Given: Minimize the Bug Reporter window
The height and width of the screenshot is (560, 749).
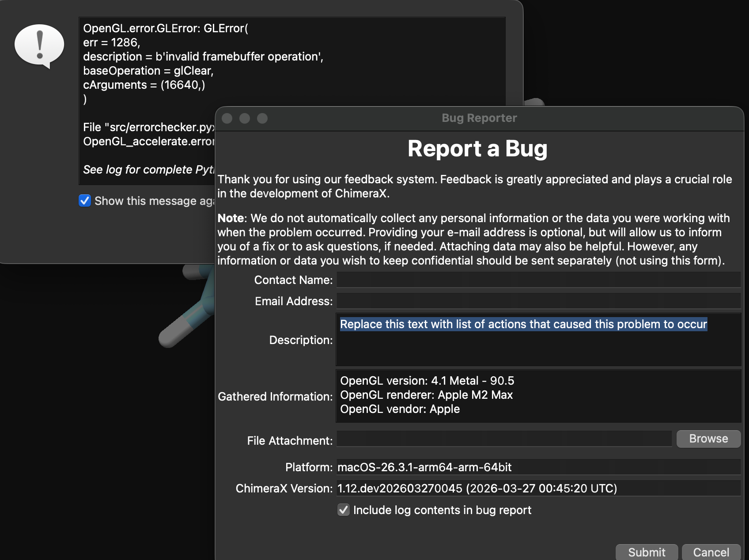Looking at the screenshot, I should [x=245, y=118].
